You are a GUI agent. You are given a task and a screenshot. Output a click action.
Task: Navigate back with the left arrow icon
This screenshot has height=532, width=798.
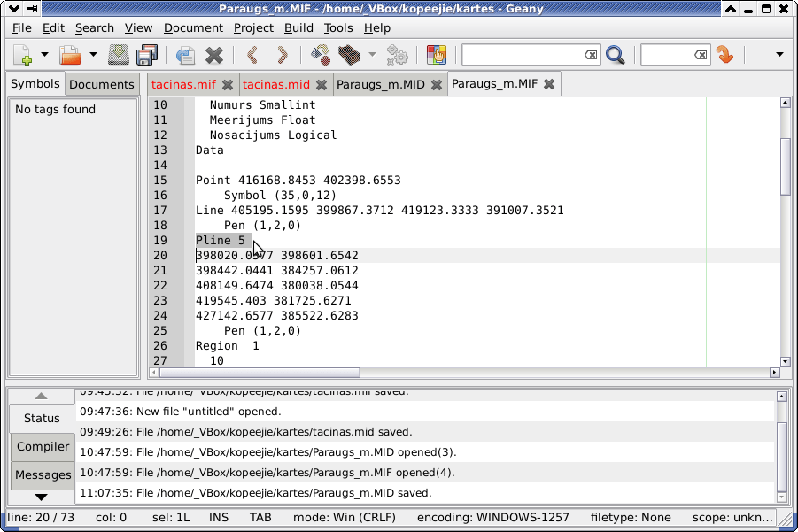click(252, 54)
